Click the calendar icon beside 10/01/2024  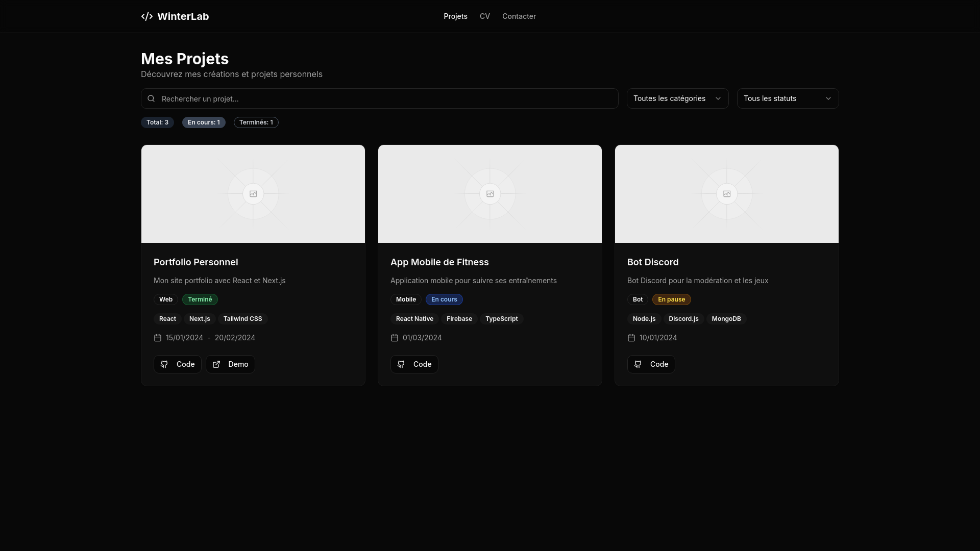pos(631,338)
